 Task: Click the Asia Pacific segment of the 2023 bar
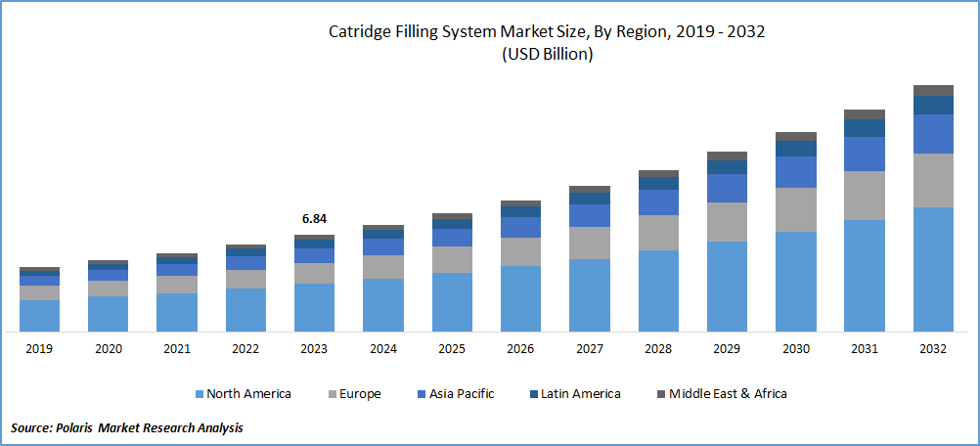tap(314, 256)
